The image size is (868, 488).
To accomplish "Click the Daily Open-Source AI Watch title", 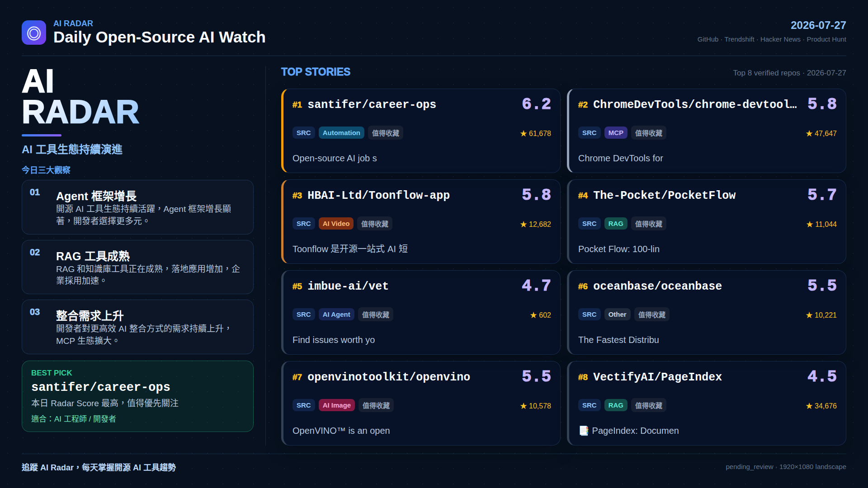I will click(159, 37).
